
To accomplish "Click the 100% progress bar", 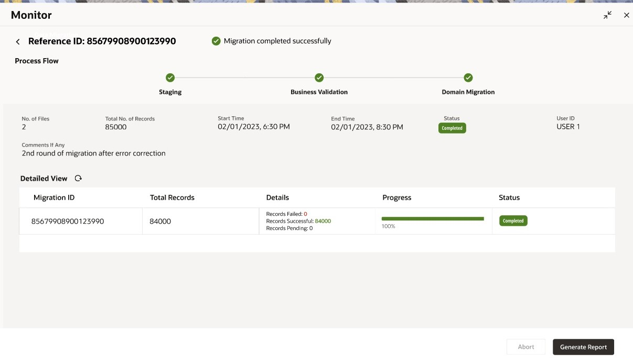I will [x=433, y=219].
